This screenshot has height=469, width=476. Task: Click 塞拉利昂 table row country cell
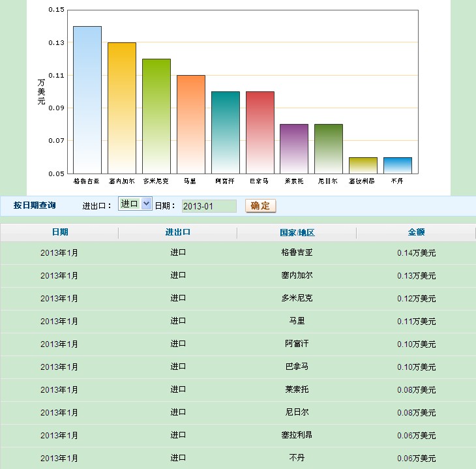[297, 435]
